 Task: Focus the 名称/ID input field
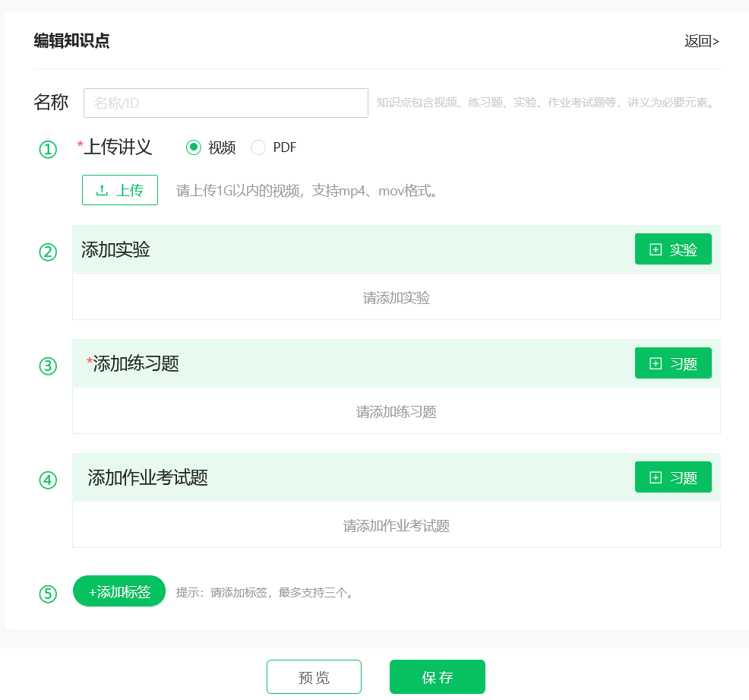pyautogui.click(x=226, y=103)
